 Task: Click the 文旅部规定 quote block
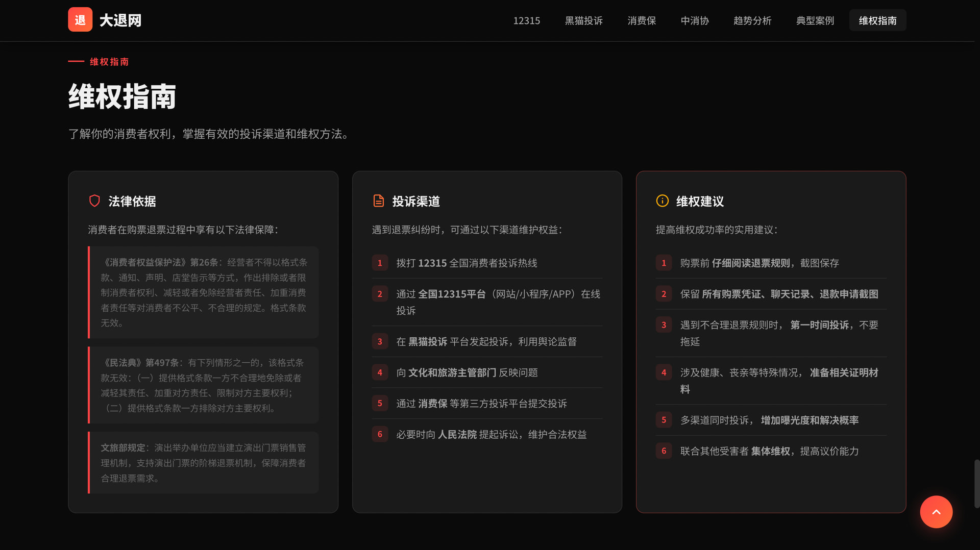pos(204,463)
